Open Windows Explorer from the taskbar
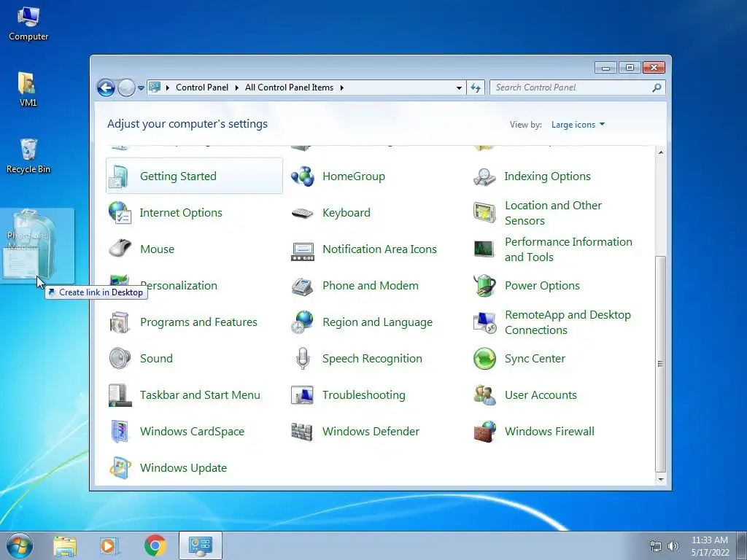 pyautogui.click(x=65, y=546)
